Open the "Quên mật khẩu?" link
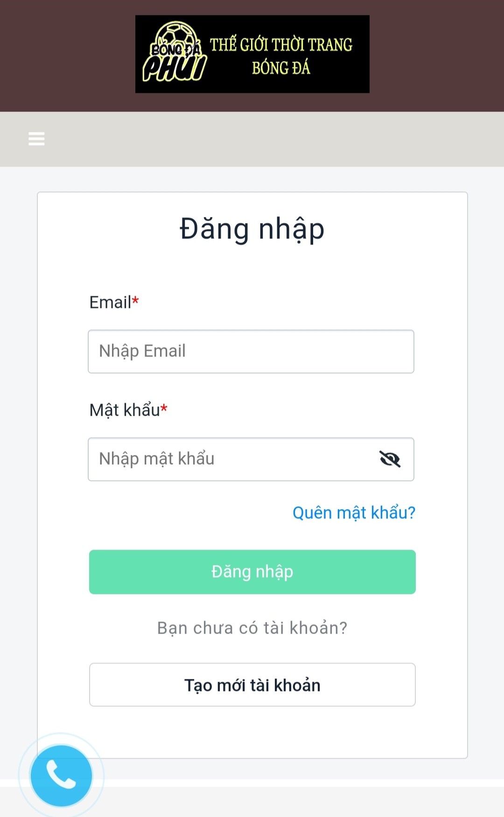Screen dimensions: 504x817 pyautogui.click(x=354, y=512)
